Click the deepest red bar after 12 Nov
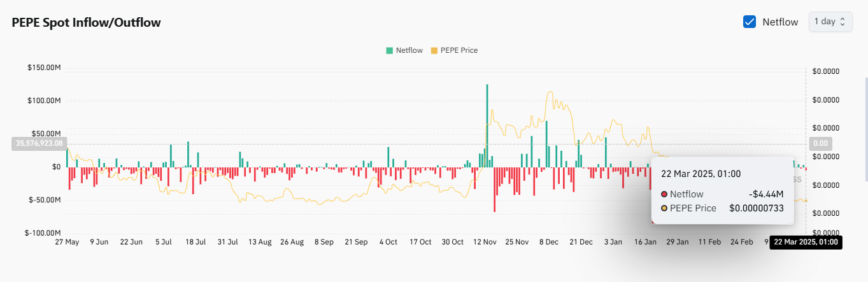Viewport: 868px width, 282px height. (494, 190)
